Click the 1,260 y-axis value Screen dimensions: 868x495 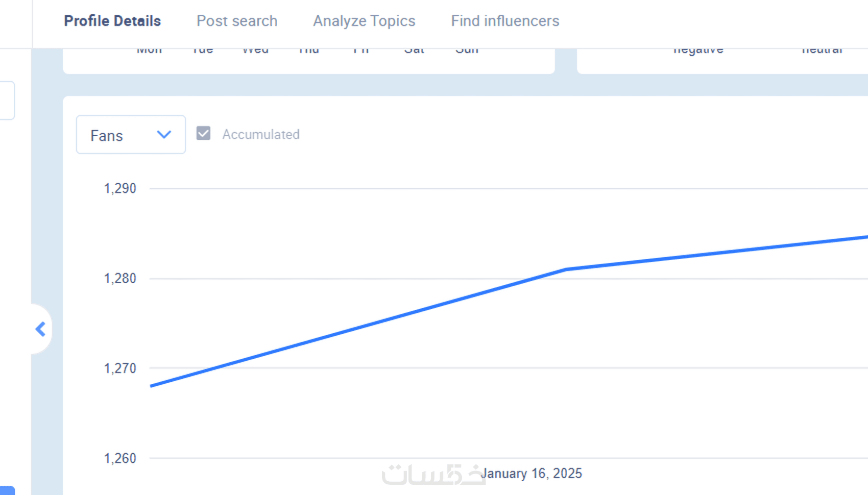coord(120,458)
